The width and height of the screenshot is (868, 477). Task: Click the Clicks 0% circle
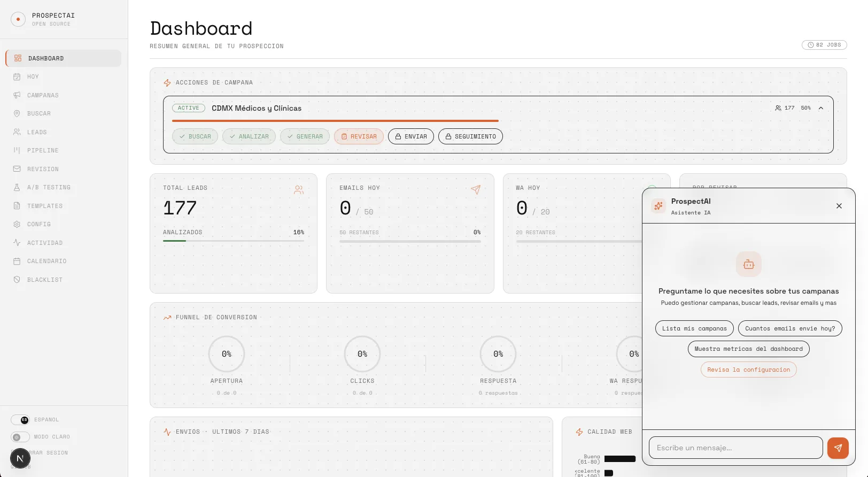coord(362,354)
